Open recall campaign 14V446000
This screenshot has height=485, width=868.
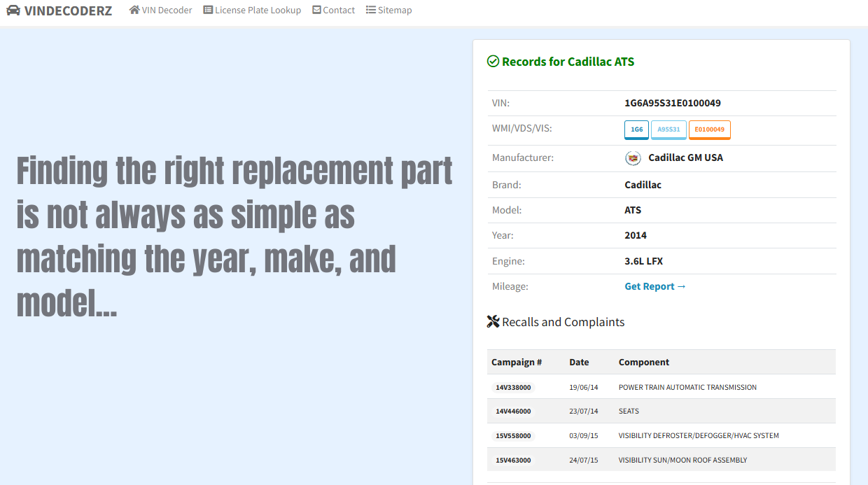(513, 412)
